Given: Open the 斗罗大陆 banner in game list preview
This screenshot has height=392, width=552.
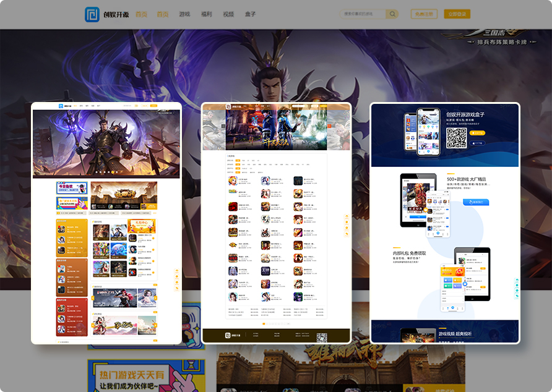Looking at the screenshot, I should point(277,129).
